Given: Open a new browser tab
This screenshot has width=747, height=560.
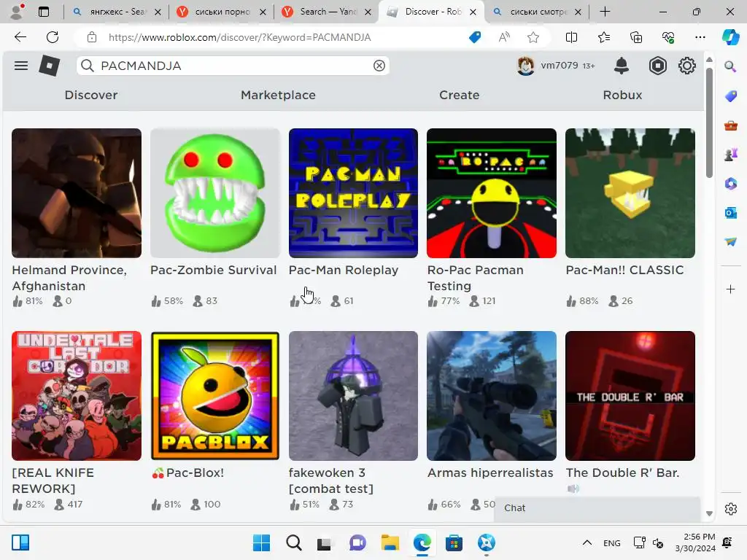Looking at the screenshot, I should 605,12.
